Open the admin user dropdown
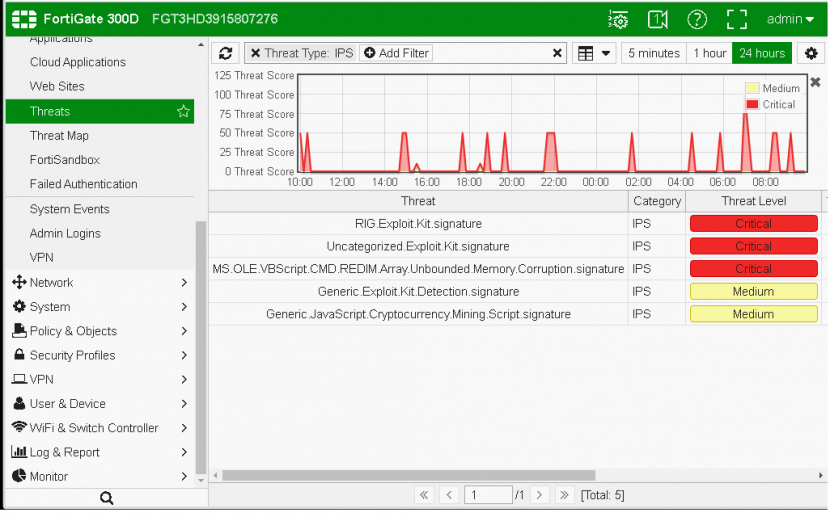The width and height of the screenshot is (830, 517). (790, 20)
